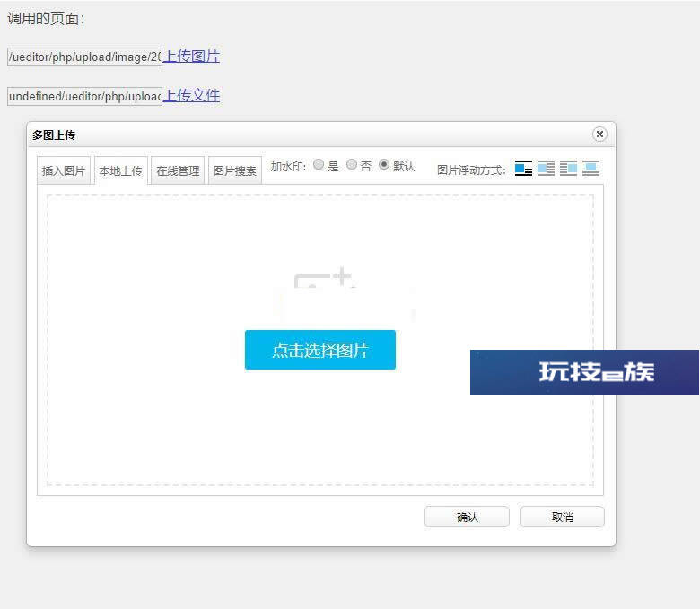
Task: Click the 调用的页面 heading text
Action: (46, 19)
